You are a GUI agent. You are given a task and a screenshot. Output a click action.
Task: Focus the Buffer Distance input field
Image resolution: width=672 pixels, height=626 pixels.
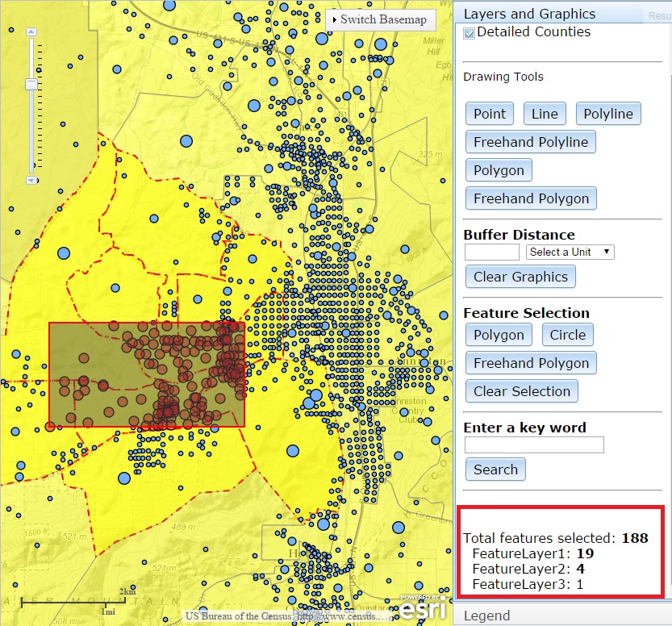pos(492,252)
